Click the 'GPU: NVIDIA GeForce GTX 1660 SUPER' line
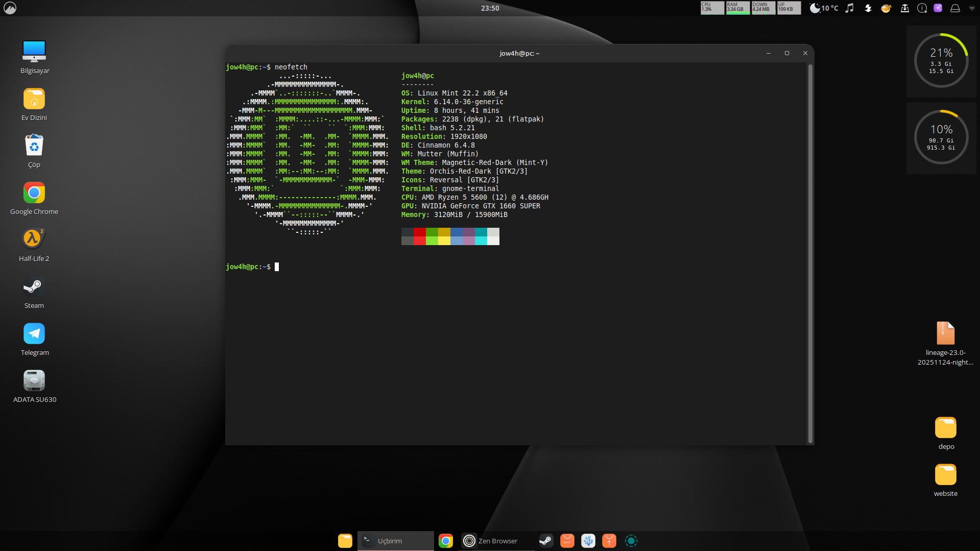The height and width of the screenshot is (551, 980). coord(470,206)
